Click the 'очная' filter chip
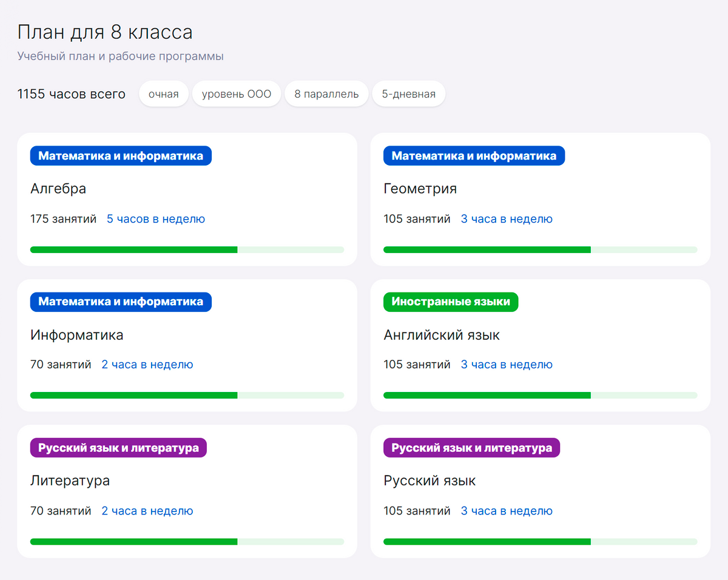The image size is (728, 580). pyautogui.click(x=164, y=94)
